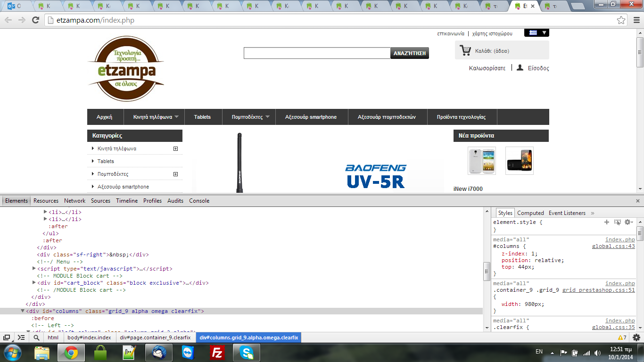Viewport: 644px width, 362px height.
Task: Show hidden system tray icons
Action: coord(552,353)
